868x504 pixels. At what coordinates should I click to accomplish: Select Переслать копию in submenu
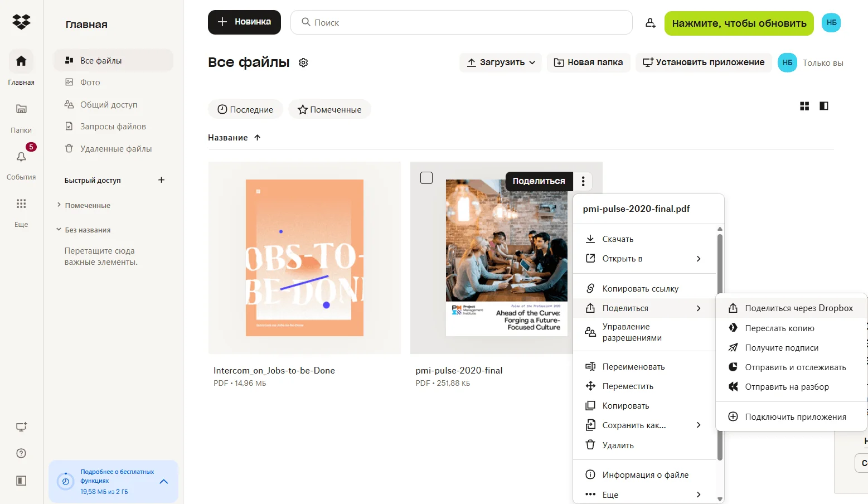tap(792, 328)
